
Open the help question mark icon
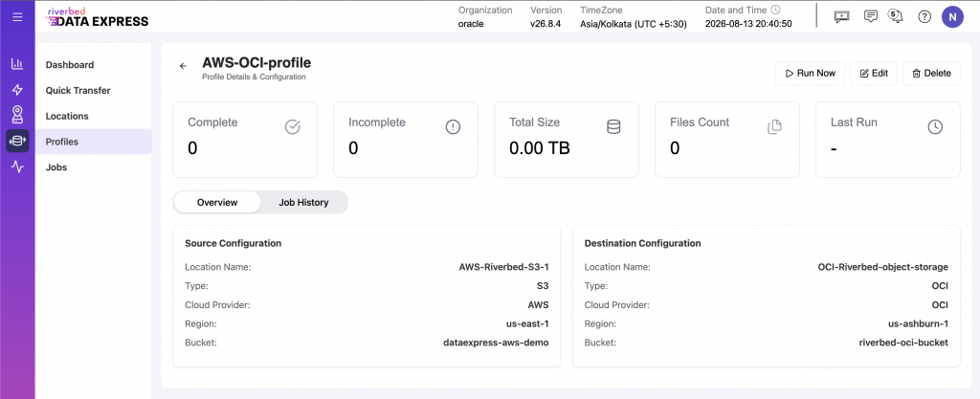point(924,17)
